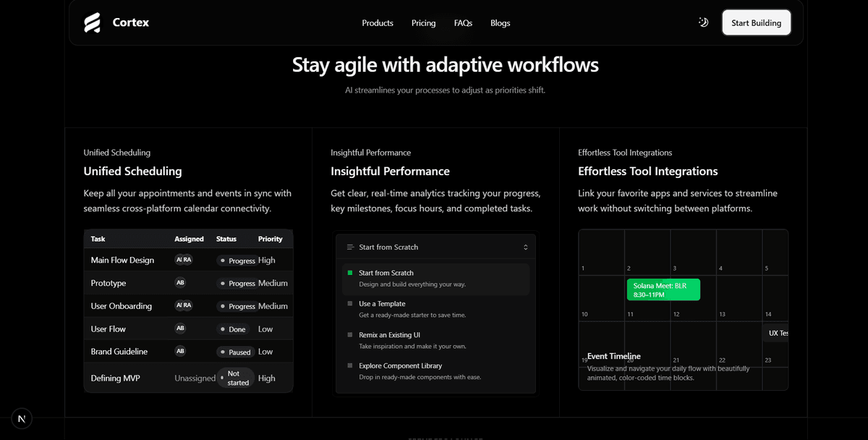Click the avatars in User Onboarding row

(184, 305)
